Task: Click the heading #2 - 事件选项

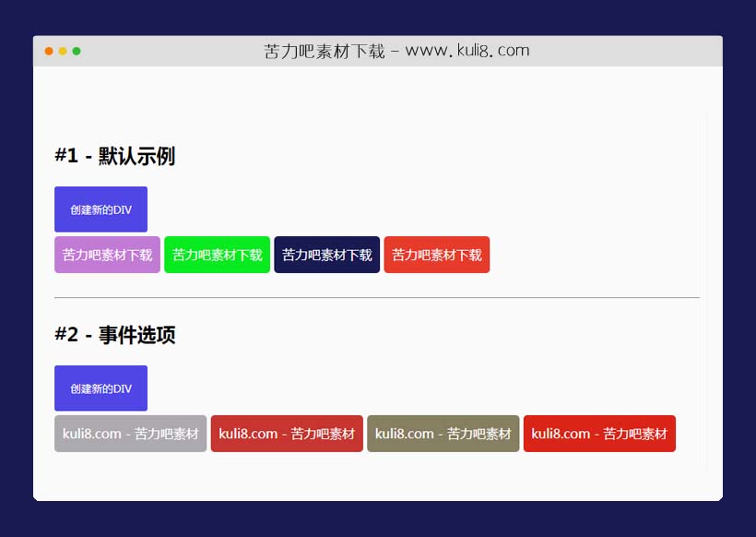Action: [x=114, y=336]
